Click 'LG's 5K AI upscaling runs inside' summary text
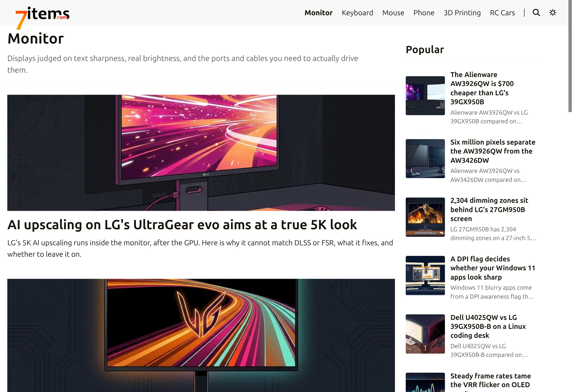Image resolution: width=572 pixels, height=392 pixels. pyautogui.click(x=200, y=248)
